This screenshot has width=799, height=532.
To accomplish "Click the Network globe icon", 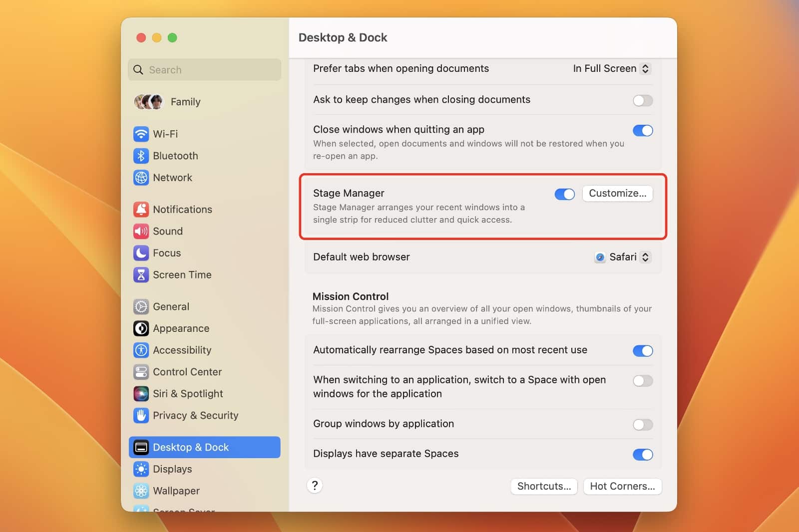I will click(x=141, y=178).
